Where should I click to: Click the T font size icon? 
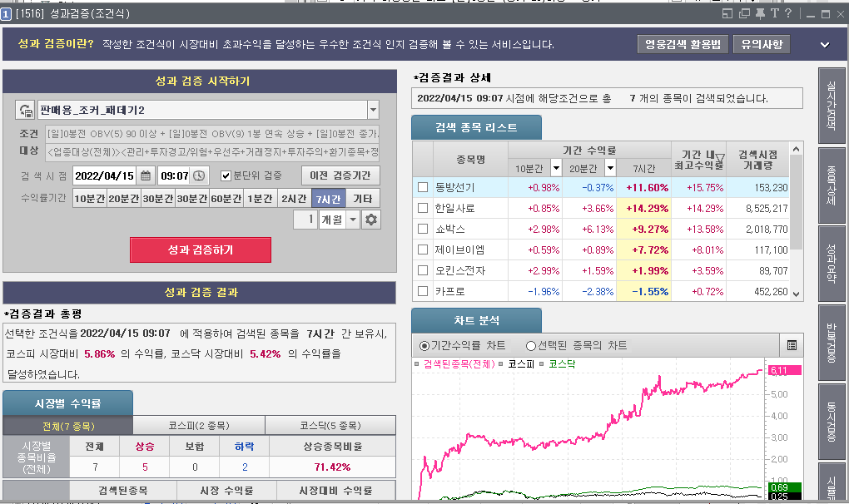coord(774,13)
